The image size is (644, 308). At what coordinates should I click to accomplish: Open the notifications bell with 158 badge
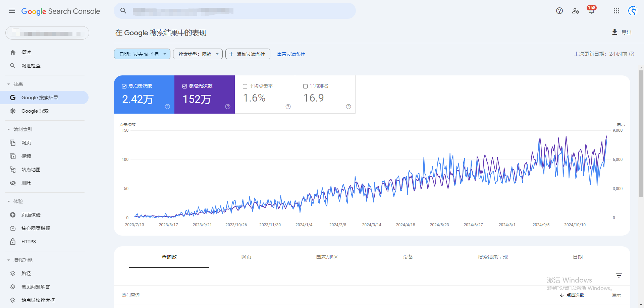591,11
